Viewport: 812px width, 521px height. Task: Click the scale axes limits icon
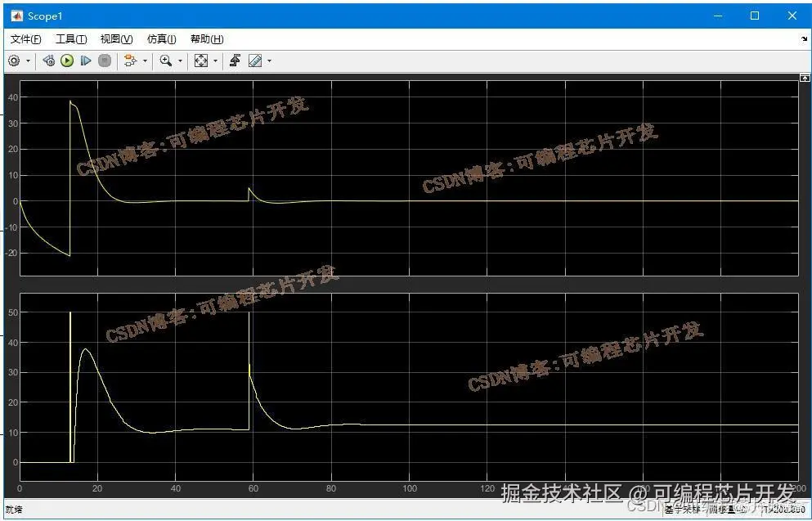pos(201,61)
